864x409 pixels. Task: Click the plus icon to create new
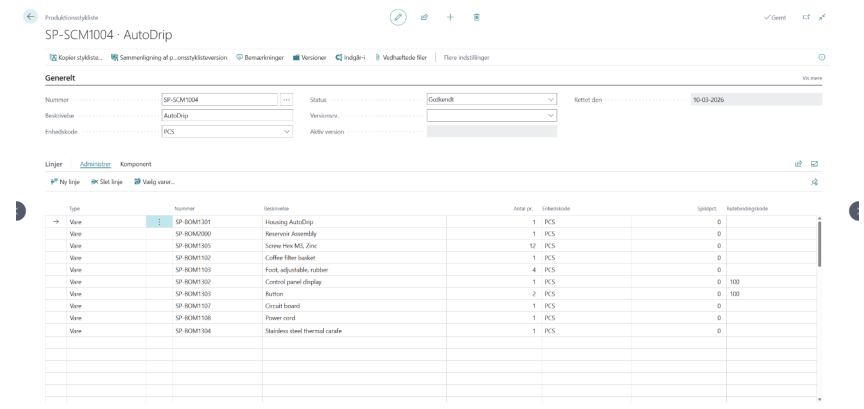pos(450,17)
